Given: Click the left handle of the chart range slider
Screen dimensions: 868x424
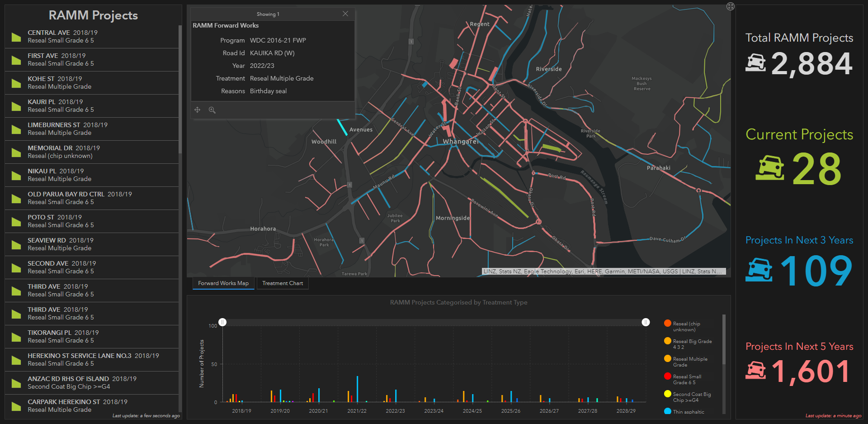Looking at the screenshot, I should click(222, 322).
